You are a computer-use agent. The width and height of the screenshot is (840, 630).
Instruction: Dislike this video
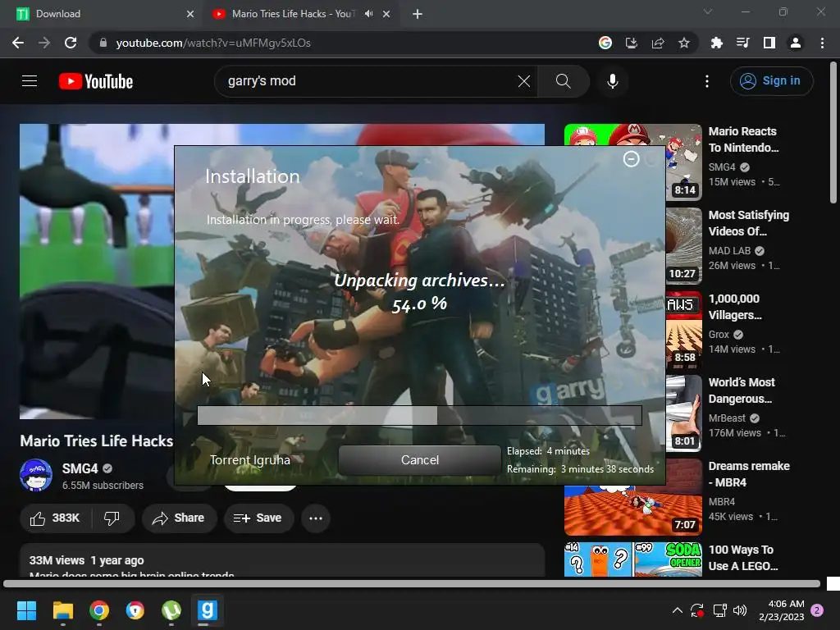pyautogui.click(x=112, y=518)
